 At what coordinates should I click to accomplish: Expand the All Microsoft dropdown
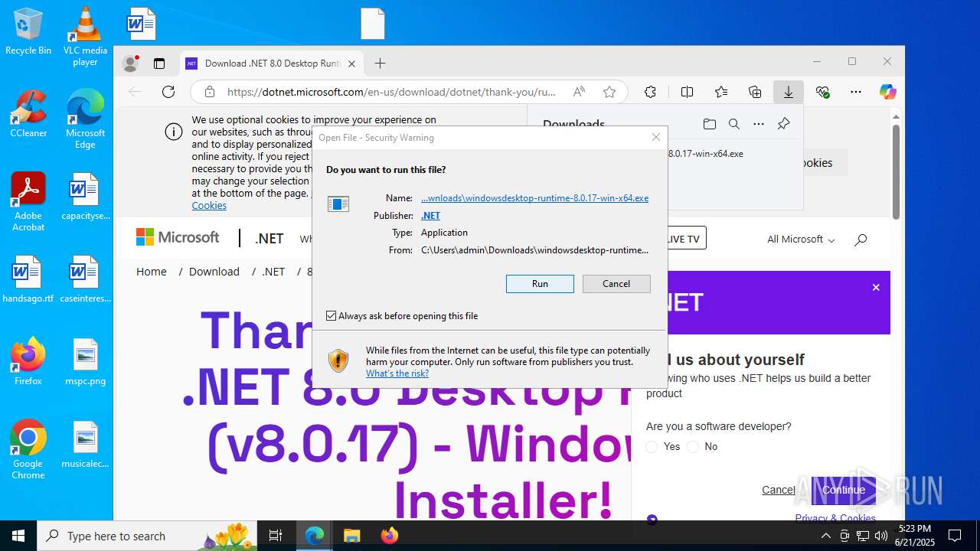801,240
